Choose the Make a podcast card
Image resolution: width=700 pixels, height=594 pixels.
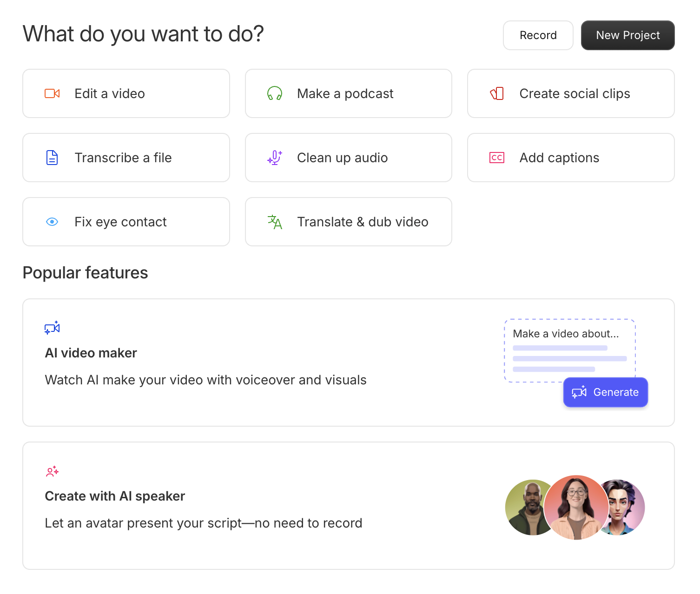click(x=349, y=93)
